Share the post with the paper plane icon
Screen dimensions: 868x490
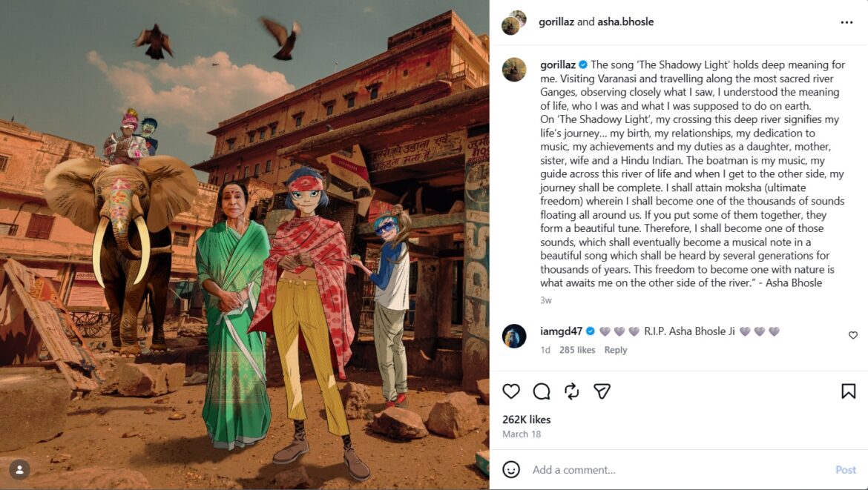(x=602, y=391)
